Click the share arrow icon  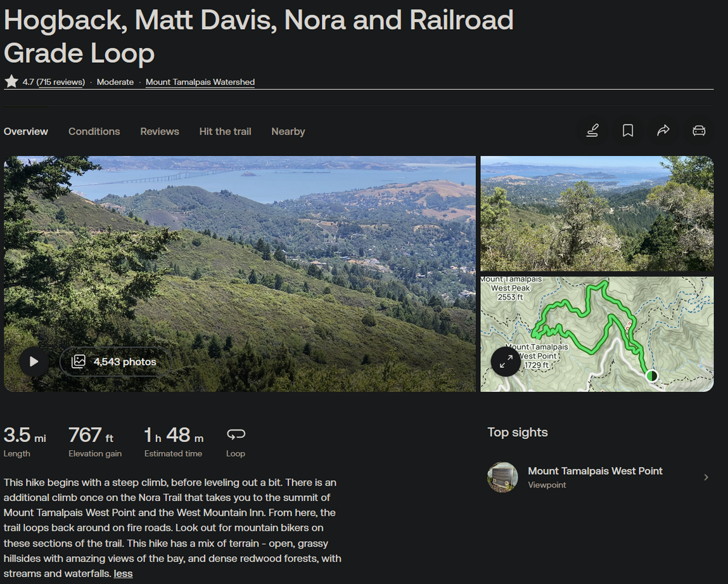click(663, 131)
